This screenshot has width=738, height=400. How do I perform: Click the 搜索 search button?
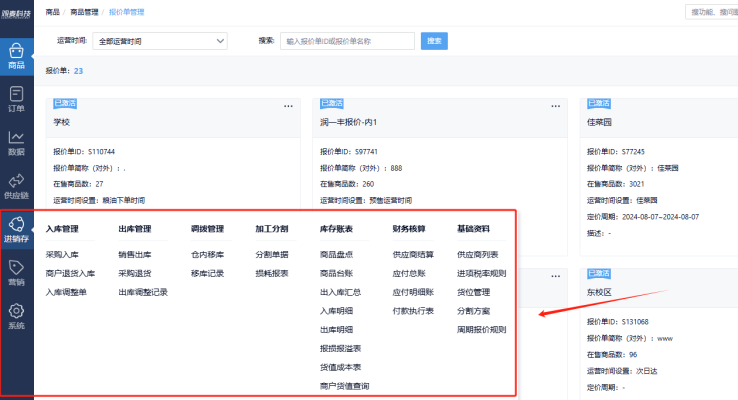(435, 41)
